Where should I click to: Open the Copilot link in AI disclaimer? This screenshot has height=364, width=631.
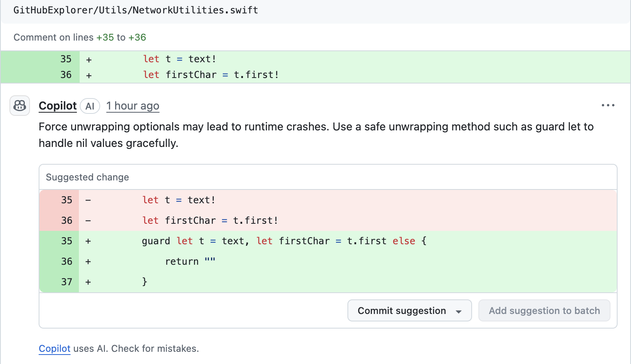pyautogui.click(x=54, y=349)
